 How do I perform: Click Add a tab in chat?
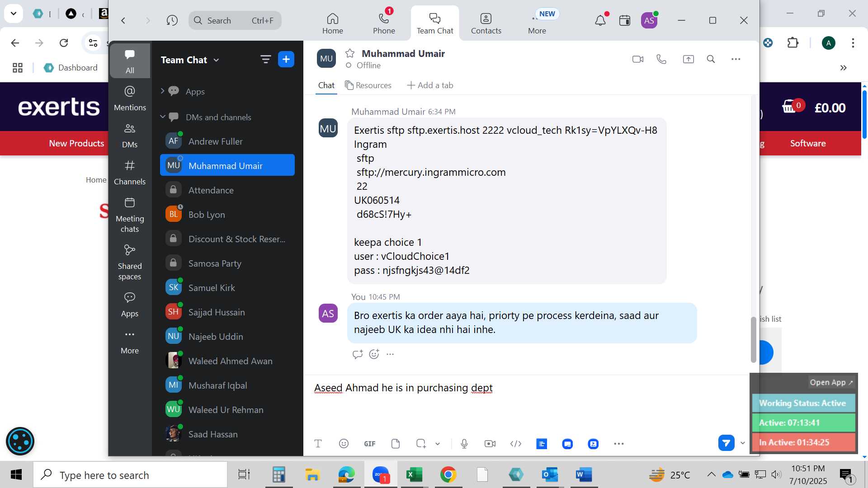(x=430, y=85)
